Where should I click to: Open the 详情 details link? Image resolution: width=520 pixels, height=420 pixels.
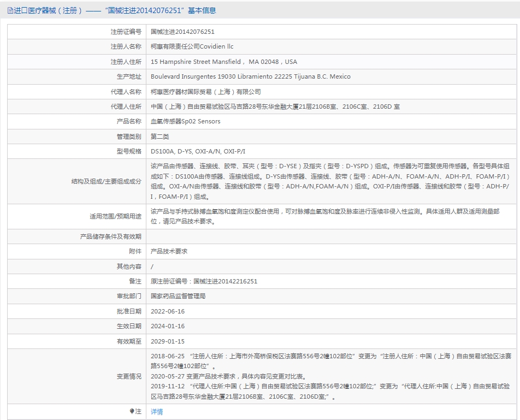[157, 412]
